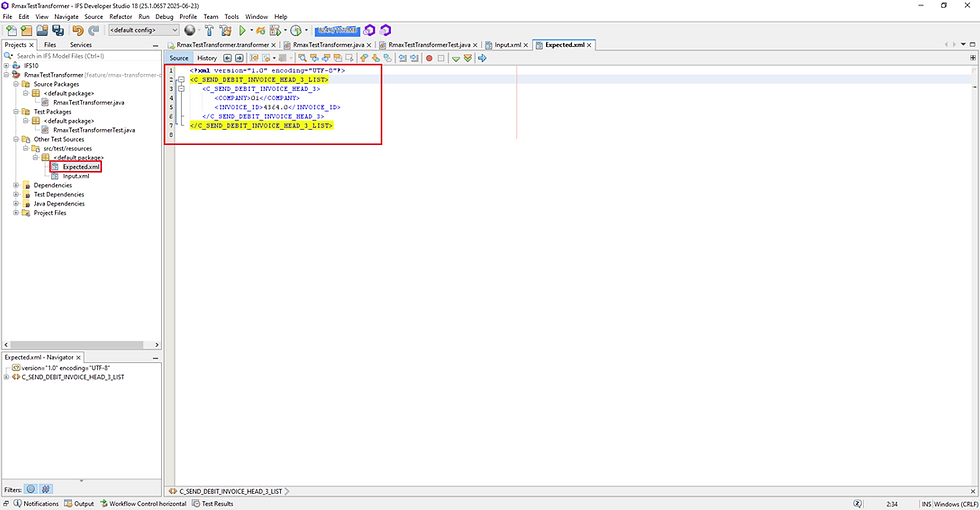Switch editor to History view

coord(207,58)
